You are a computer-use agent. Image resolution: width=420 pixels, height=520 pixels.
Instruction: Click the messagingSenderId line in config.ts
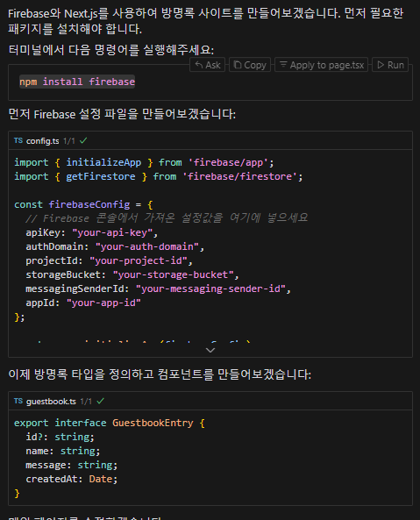(158, 288)
